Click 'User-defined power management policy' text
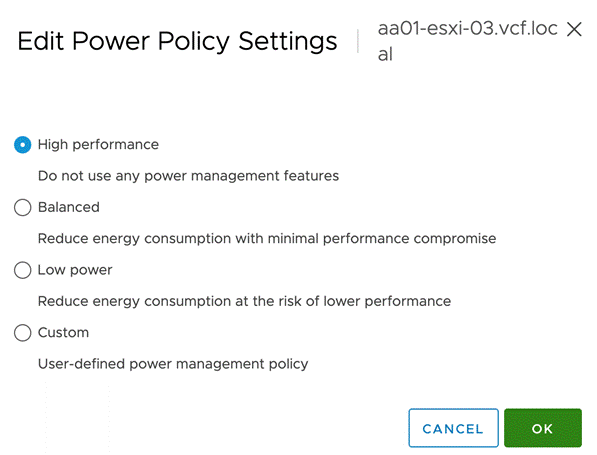Image resolution: width=597 pixels, height=455 pixels. tap(173, 364)
